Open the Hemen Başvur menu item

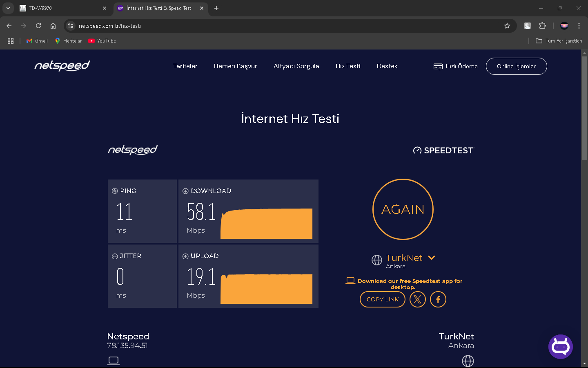click(235, 66)
